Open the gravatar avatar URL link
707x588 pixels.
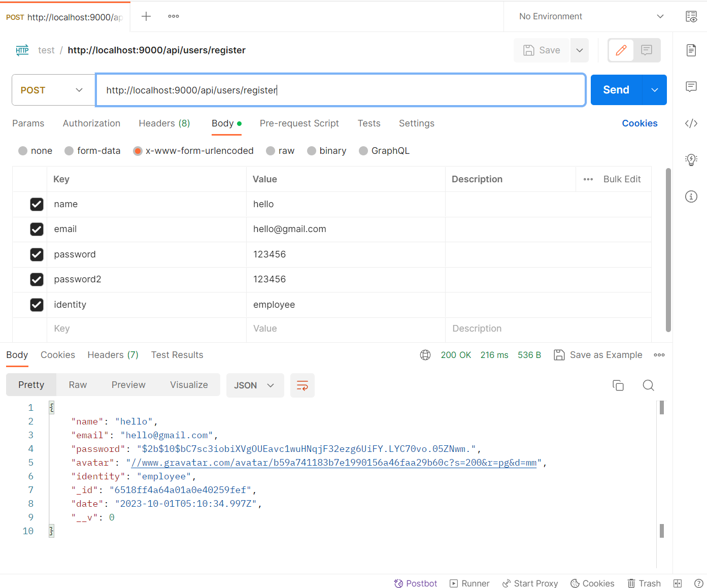[333, 463]
